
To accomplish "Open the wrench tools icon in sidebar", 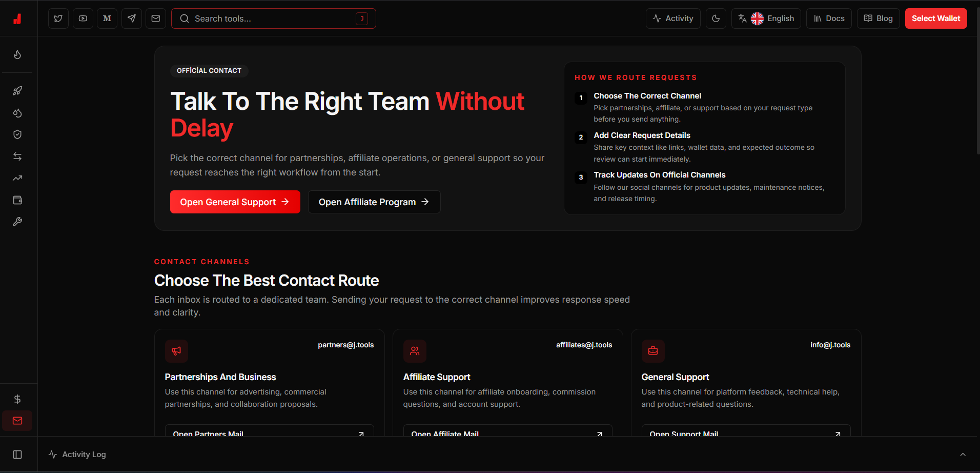I will click(x=17, y=222).
